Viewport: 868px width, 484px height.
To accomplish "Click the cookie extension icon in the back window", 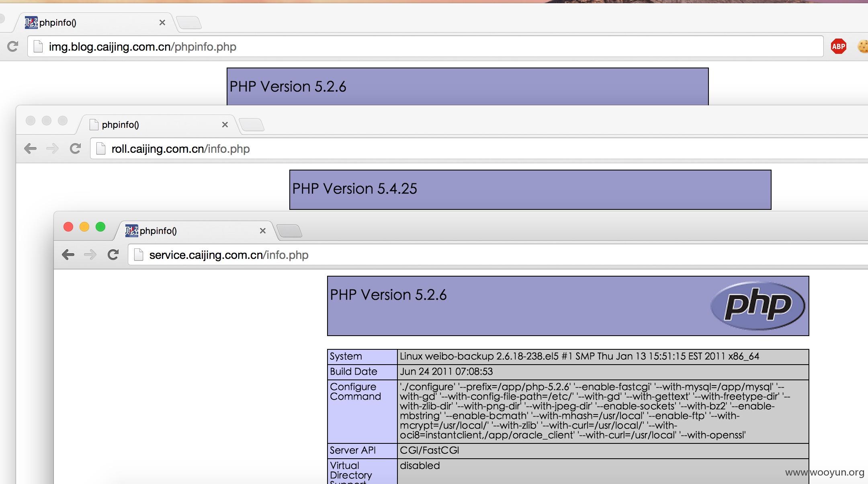I will click(x=863, y=47).
